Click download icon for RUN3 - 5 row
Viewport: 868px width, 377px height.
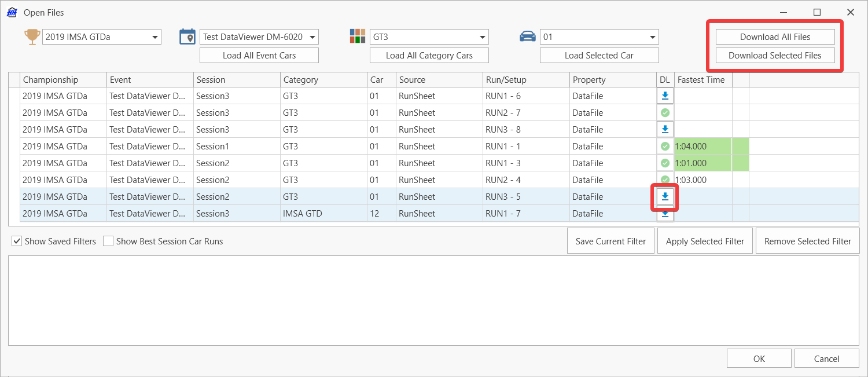665,197
